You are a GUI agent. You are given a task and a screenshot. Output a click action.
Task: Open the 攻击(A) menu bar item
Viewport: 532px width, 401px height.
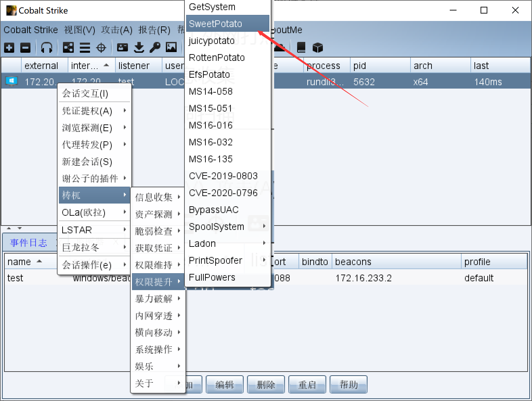[x=117, y=30]
